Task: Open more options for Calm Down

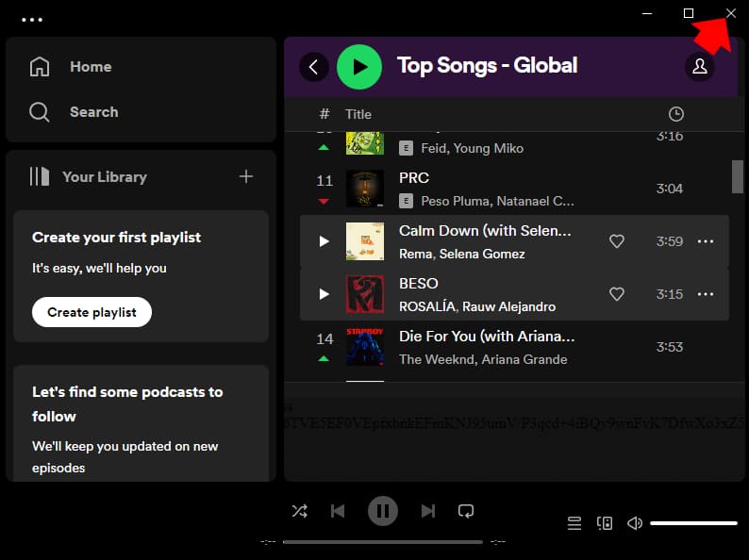Action: 706,241
